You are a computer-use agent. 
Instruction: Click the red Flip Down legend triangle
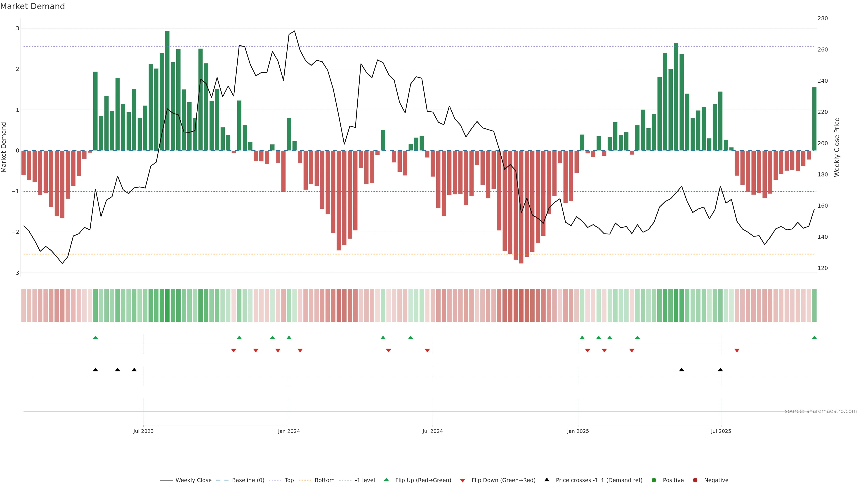(x=463, y=481)
